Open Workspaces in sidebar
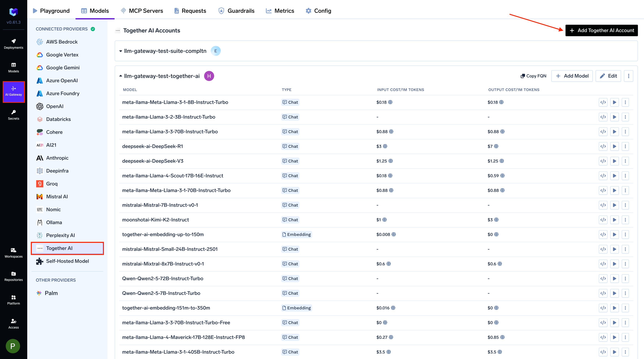Viewport: 644px width, 359px height. (x=13, y=253)
